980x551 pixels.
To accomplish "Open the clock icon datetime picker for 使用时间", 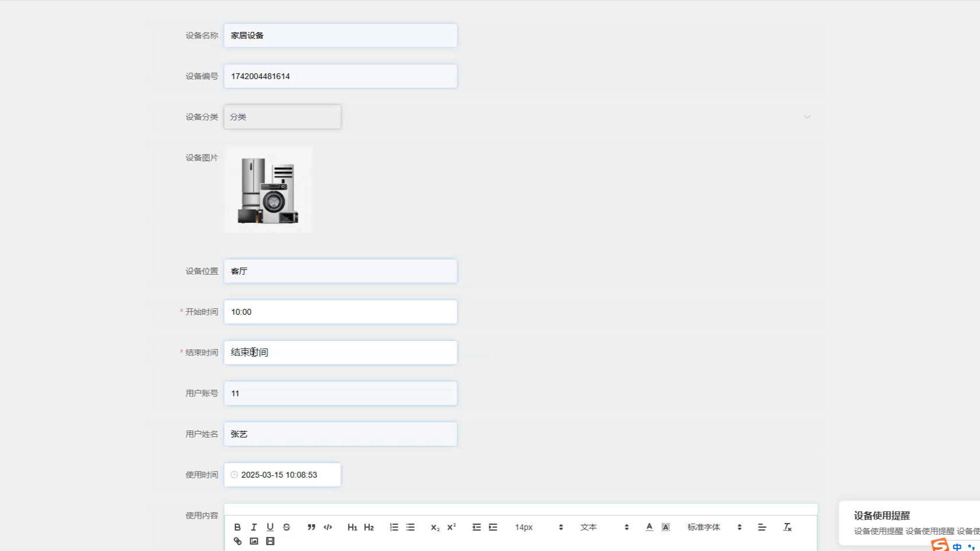I will coord(234,474).
